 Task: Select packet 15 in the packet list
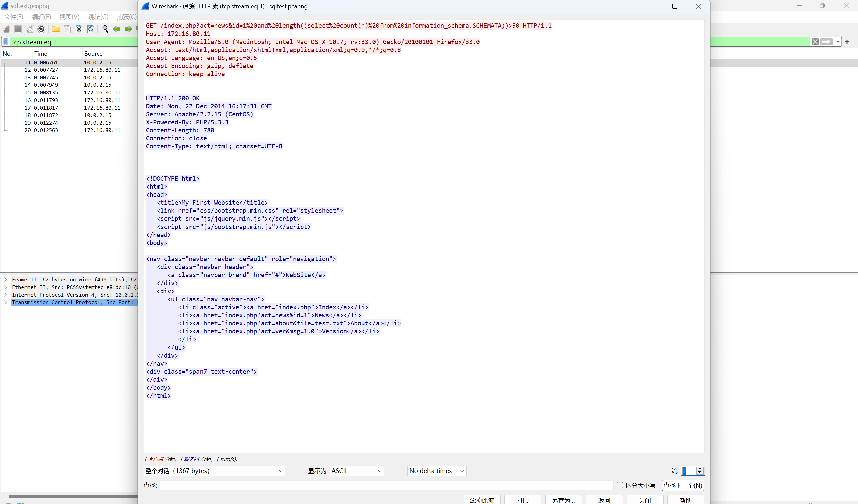(69, 93)
